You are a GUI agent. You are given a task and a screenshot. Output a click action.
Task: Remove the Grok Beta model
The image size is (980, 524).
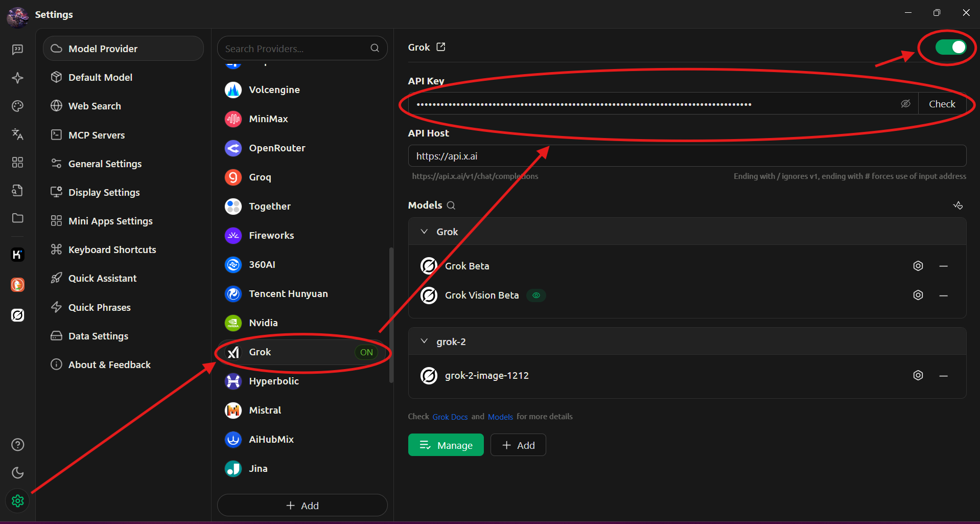[944, 266]
